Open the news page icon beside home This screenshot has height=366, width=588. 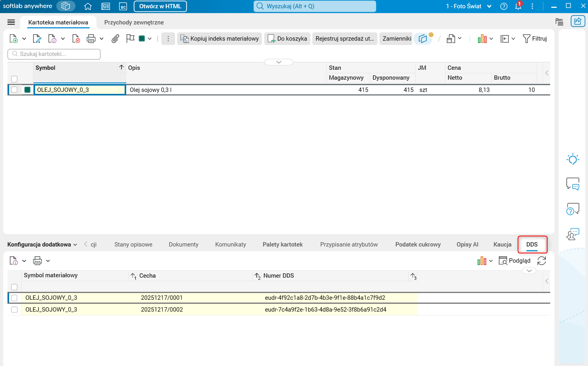pyautogui.click(x=106, y=6)
